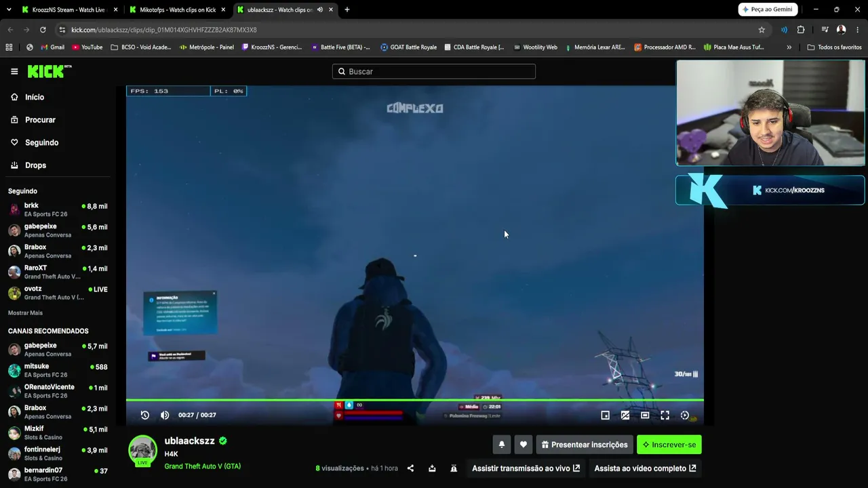
Task: Share this clip
Action: pos(410,468)
